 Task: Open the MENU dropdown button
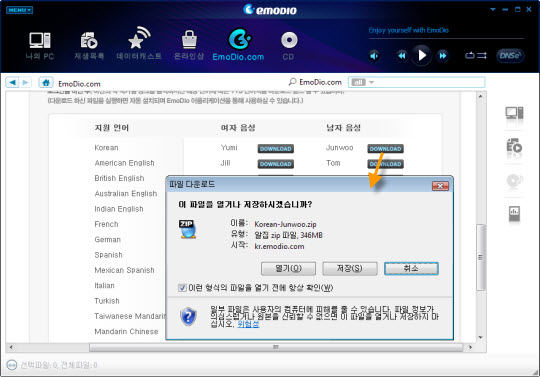pyautogui.click(x=19, y=10)
